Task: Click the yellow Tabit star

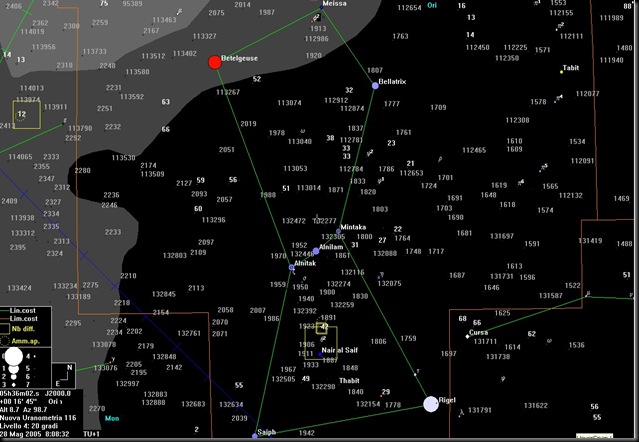Action: click(562, 72)
